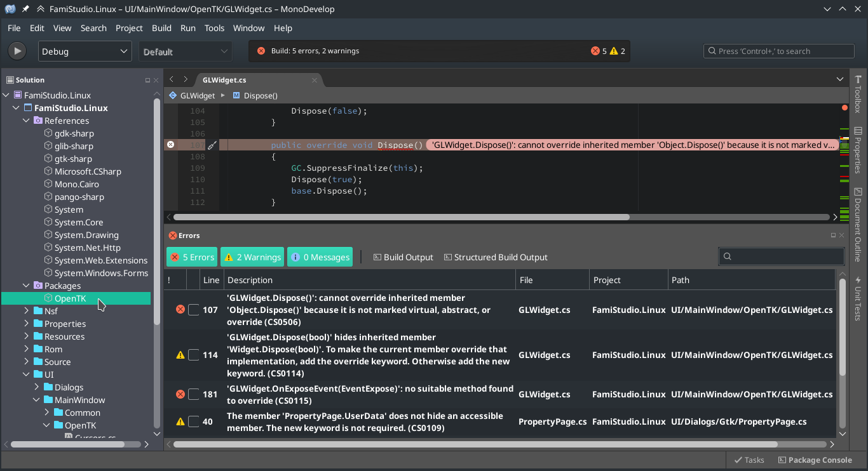The image size is (868, 471).
Task: Open the Edit menu
Action: click(x=37, y=28)
